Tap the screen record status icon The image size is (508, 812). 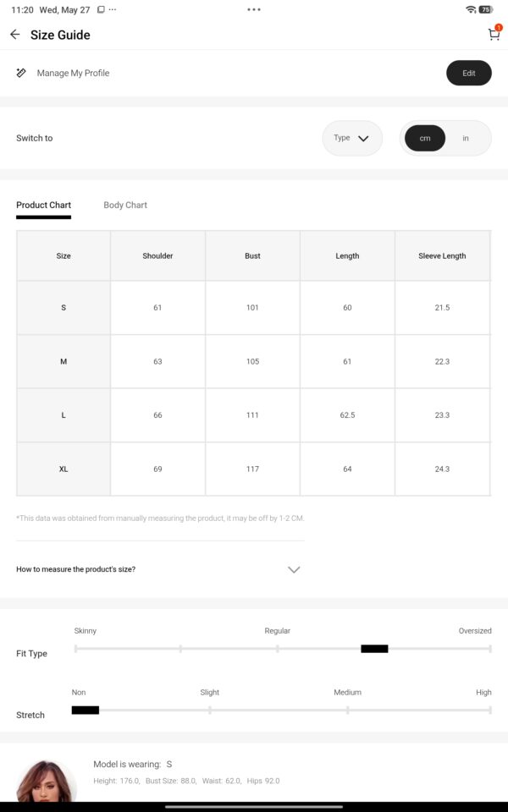tap(101, 9)
